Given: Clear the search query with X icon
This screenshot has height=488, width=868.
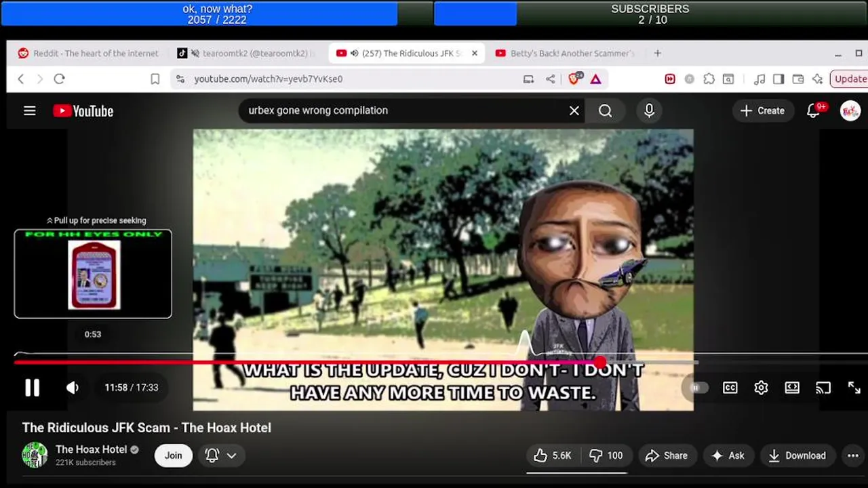Looking at the screenshot, I should point(574,110).
